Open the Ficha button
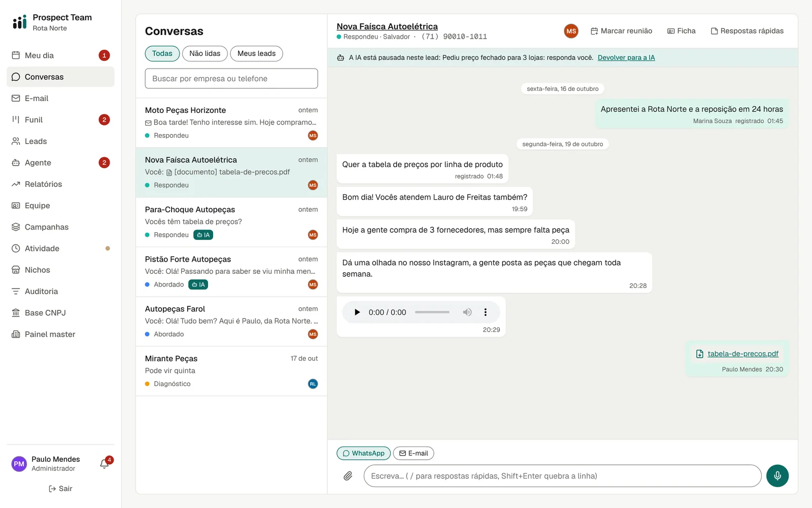 [x=681, y=31]
